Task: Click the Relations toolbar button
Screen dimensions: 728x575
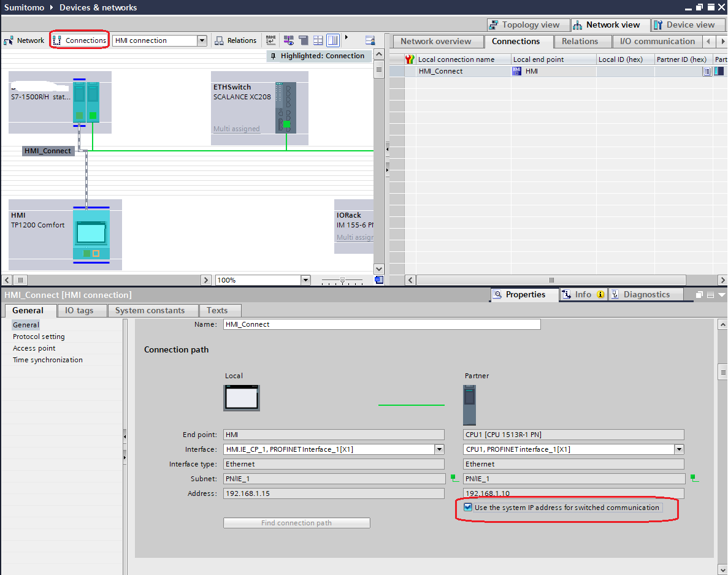Action: pyautogui.click(x=236, y=40)
